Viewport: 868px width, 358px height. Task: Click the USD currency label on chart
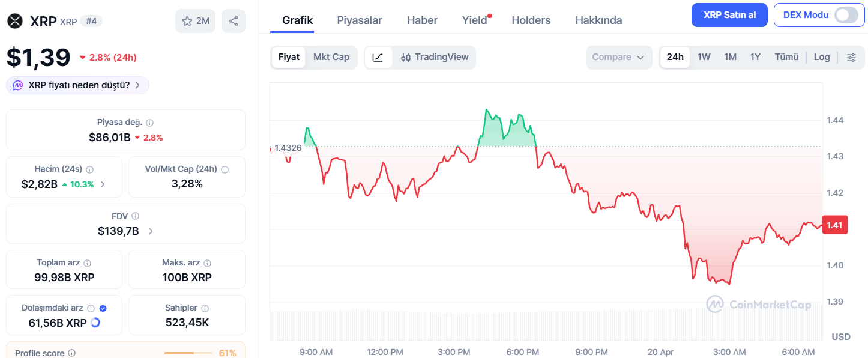coord(841,337)
